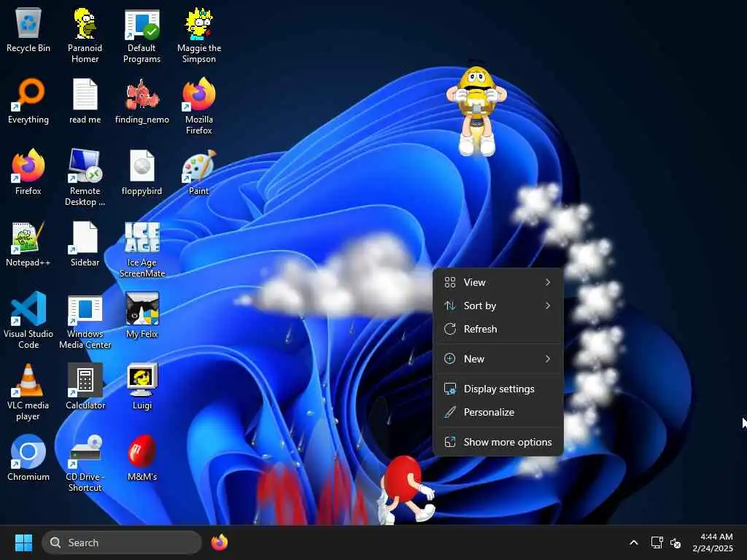Select the Firefox desktop shortcut
The width and height of the screenshot is (747, 560).
point(28,173)
